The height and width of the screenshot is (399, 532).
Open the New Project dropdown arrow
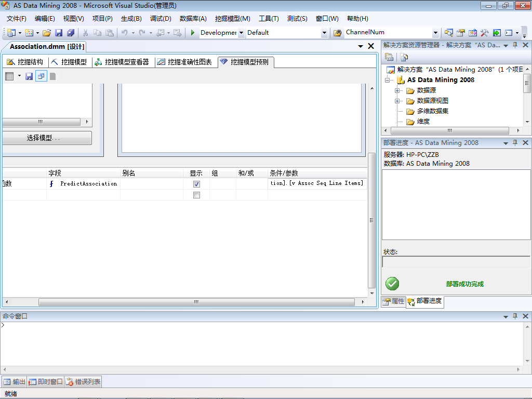(x=20, y=33)
